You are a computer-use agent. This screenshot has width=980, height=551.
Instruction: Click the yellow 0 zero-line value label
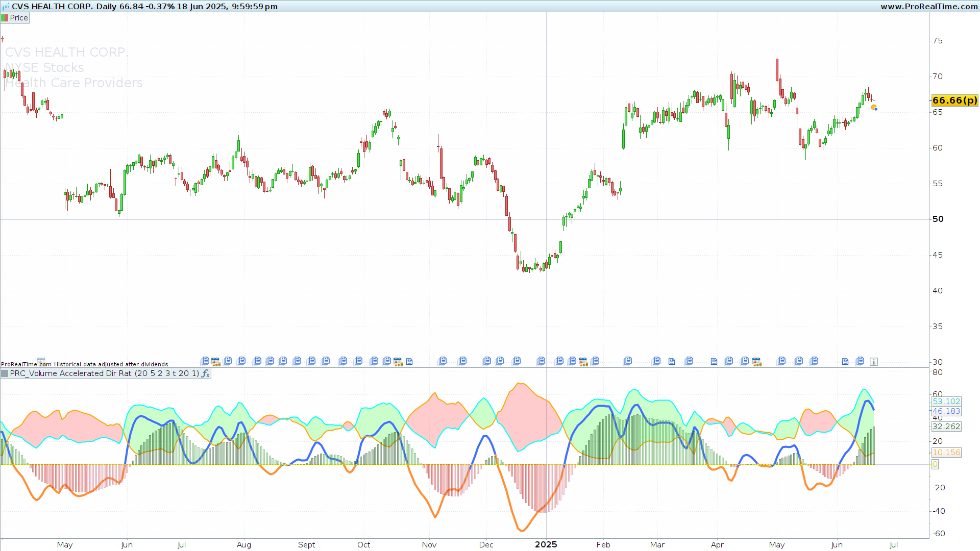(935, 464)
